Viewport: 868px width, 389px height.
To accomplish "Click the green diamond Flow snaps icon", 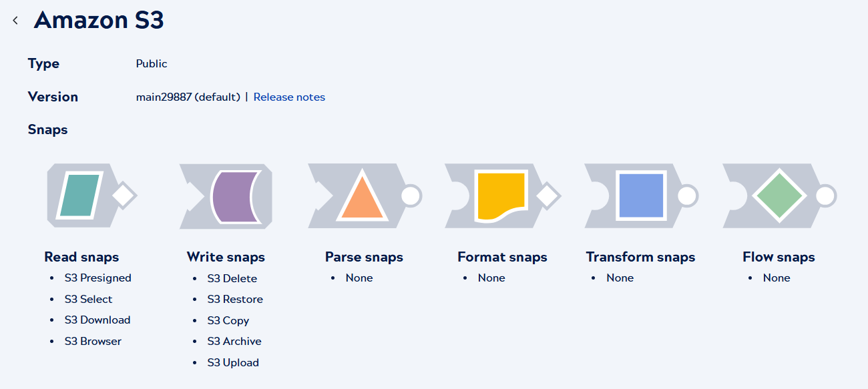I will [778, 196].
